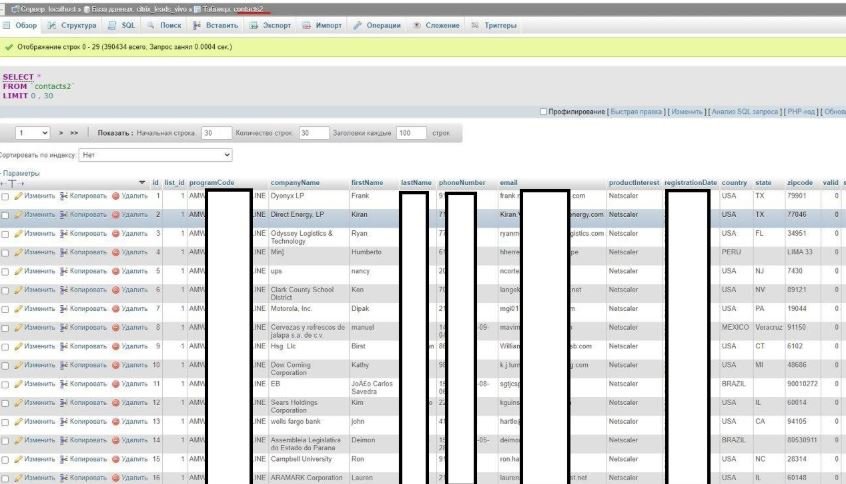Viewport: 846px width, 484px height.
Task: Click the edit pencil icon for row 6
Action: click(18, 290)
